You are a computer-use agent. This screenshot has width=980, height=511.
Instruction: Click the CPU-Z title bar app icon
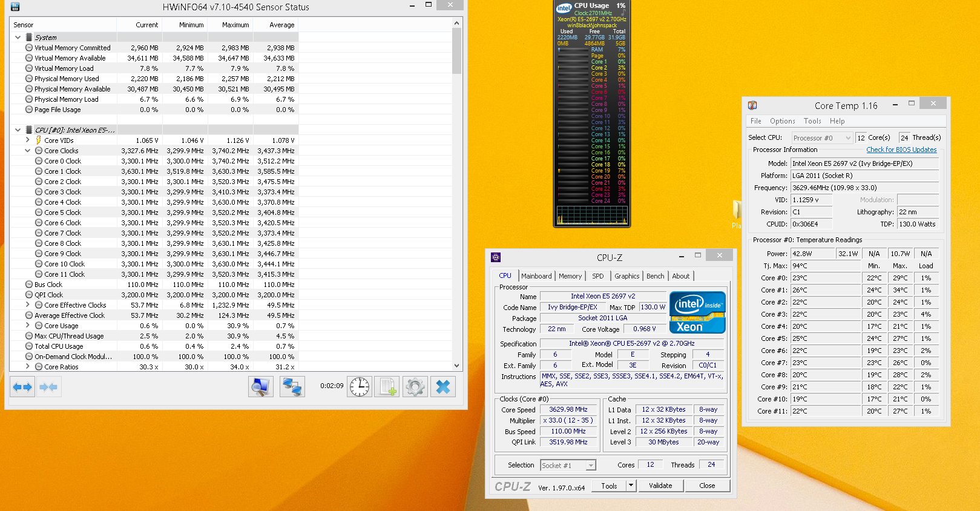click(496, 257)
